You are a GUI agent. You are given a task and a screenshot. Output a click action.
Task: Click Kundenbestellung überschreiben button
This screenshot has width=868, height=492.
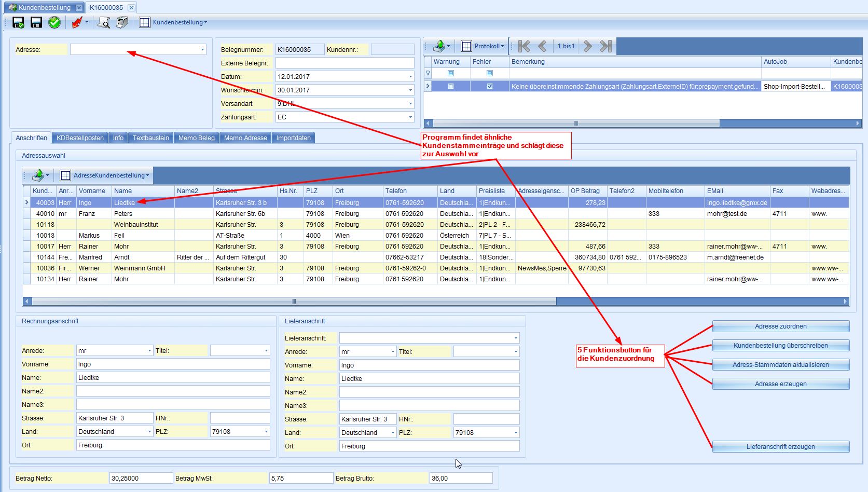coord(781,345)
